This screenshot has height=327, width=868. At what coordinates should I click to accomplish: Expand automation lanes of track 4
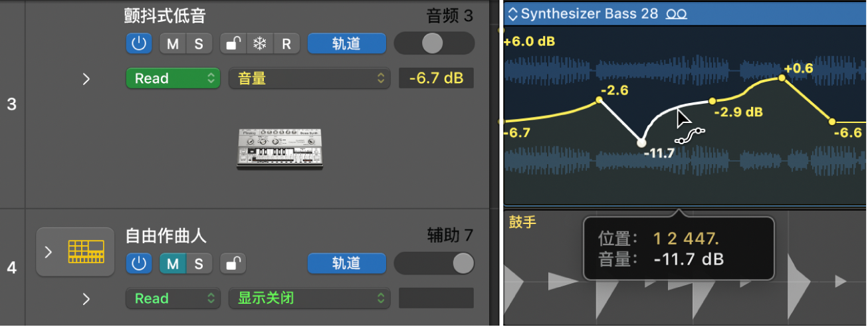pyautogui.click(x=86, y=298)
